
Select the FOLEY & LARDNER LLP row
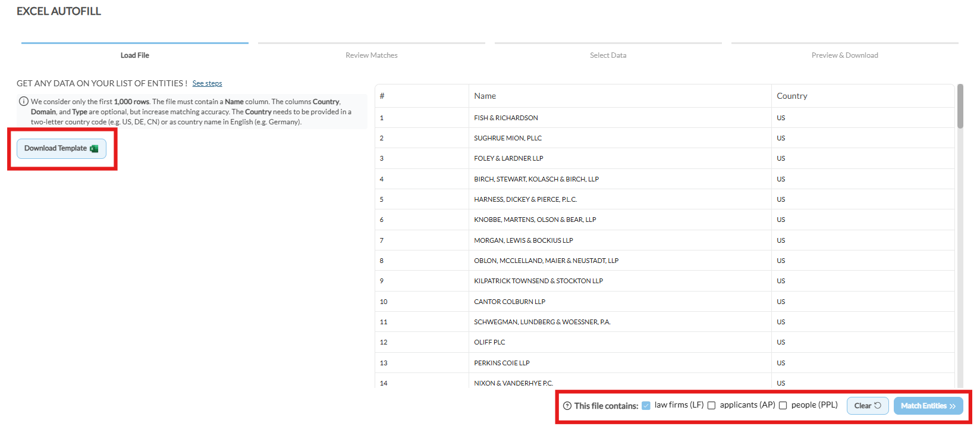click(665, 158)
